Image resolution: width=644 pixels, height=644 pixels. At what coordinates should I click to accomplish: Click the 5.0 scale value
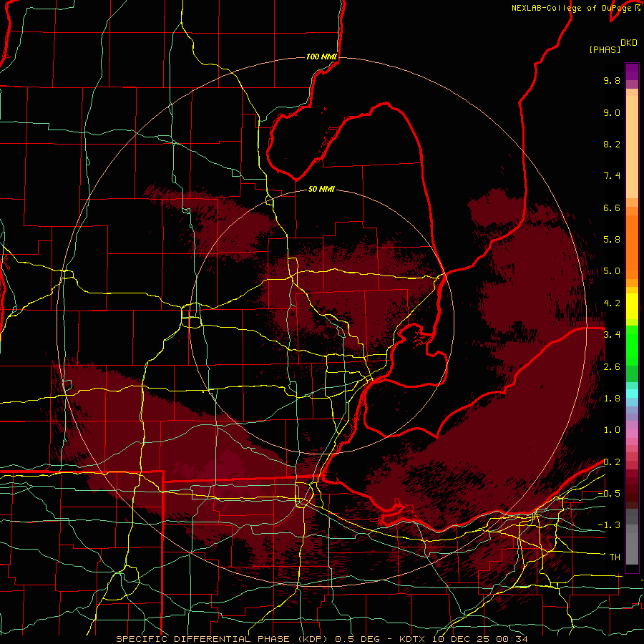(612, 271)
